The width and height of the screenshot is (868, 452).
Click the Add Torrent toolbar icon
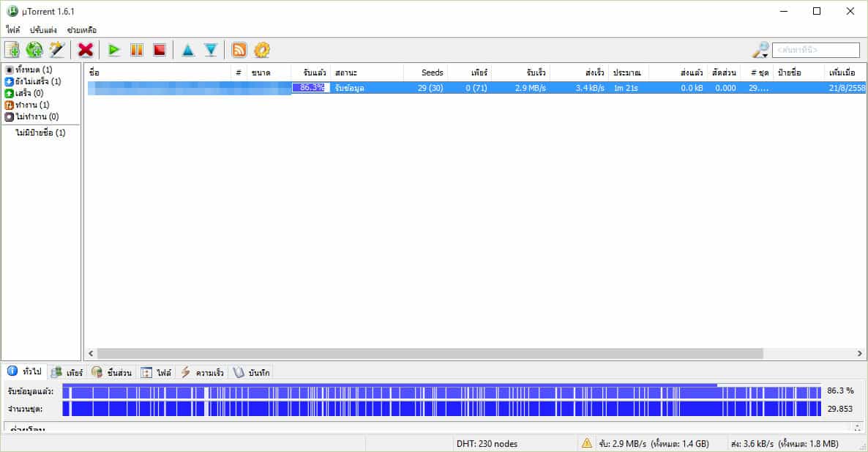(12, 50)
